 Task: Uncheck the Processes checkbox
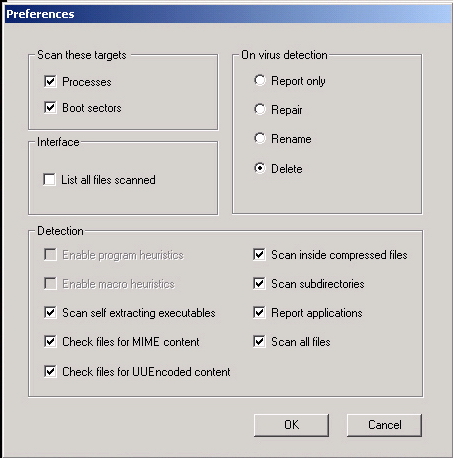click(x=50, y=81)
